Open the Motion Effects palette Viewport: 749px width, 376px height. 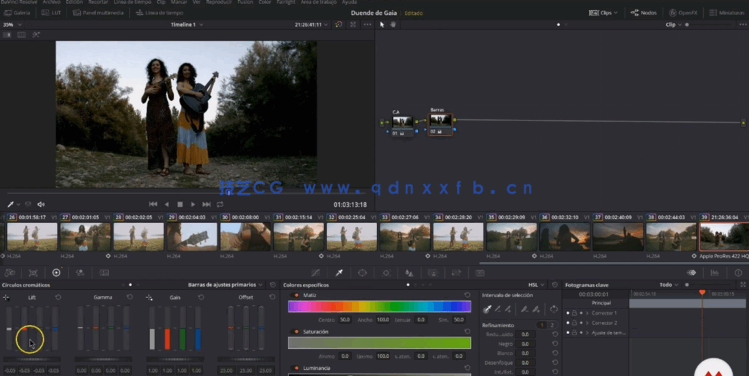tap(104, 273)
